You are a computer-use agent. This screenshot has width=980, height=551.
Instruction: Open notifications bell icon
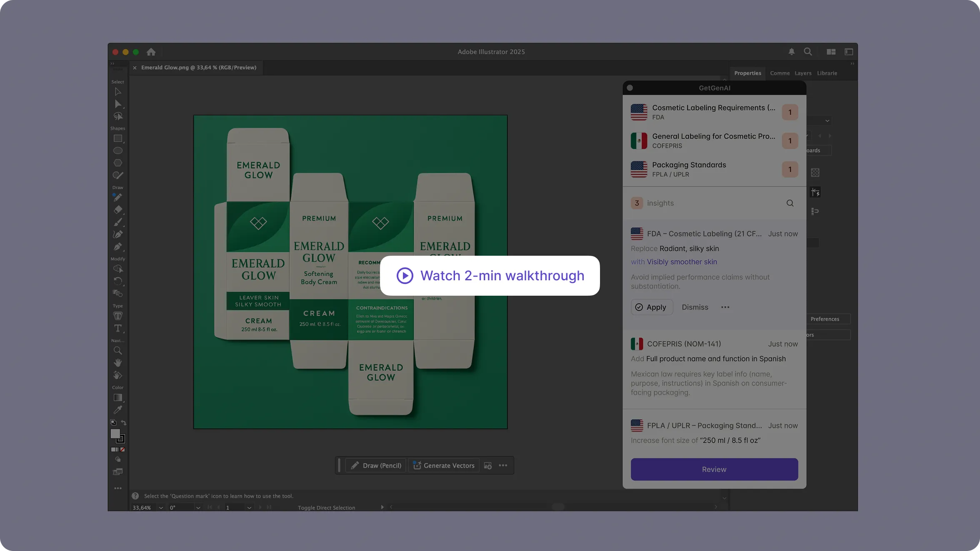791,52
